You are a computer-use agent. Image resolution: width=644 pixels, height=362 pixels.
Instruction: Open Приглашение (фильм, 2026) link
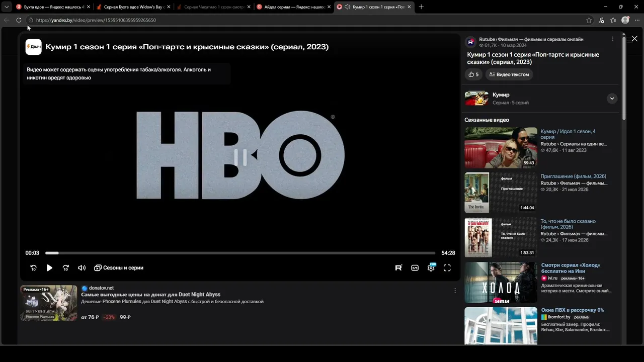573,176
